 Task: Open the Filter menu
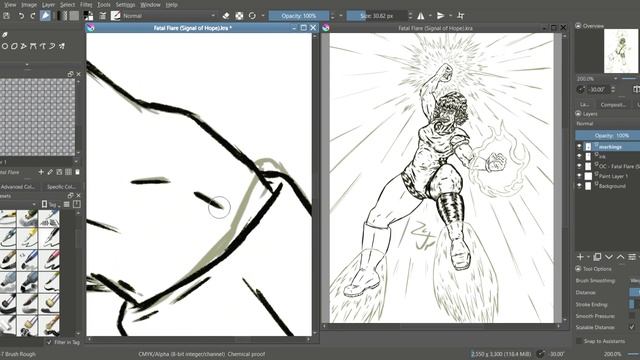pos(86,5)
